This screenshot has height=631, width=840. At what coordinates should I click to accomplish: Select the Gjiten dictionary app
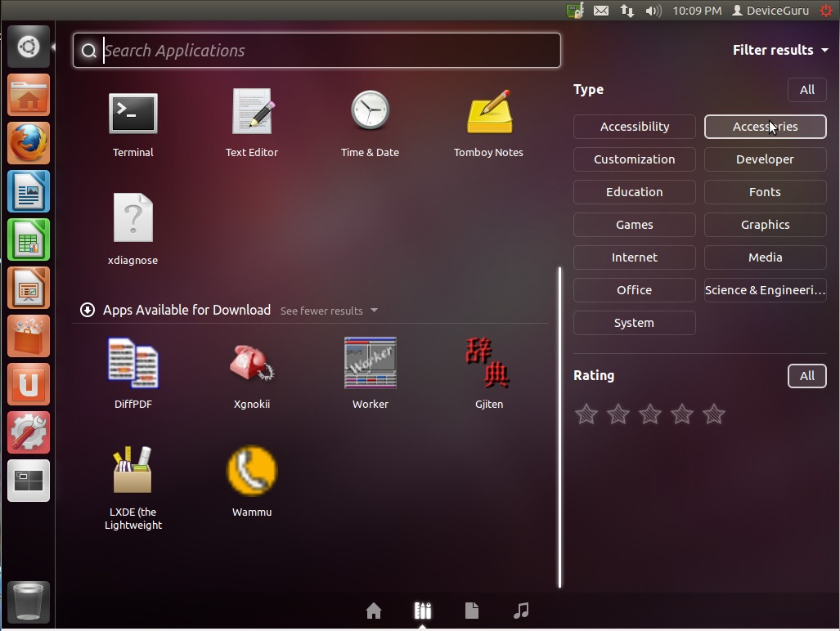488,374
